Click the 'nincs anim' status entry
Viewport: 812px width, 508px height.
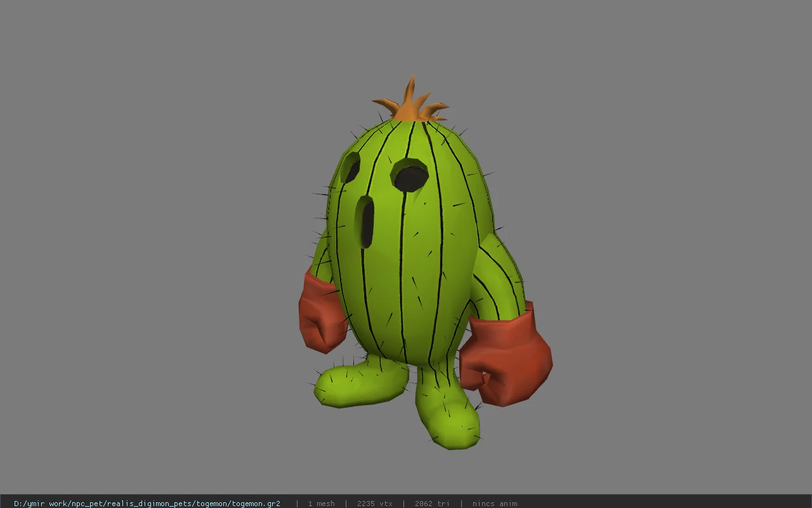coord(494,504)
